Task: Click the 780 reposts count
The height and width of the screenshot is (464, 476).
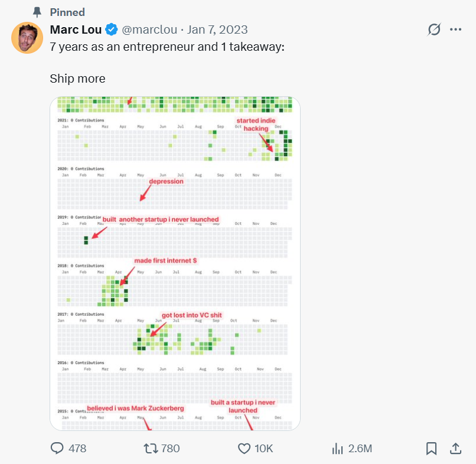Action: pos(170,449)
